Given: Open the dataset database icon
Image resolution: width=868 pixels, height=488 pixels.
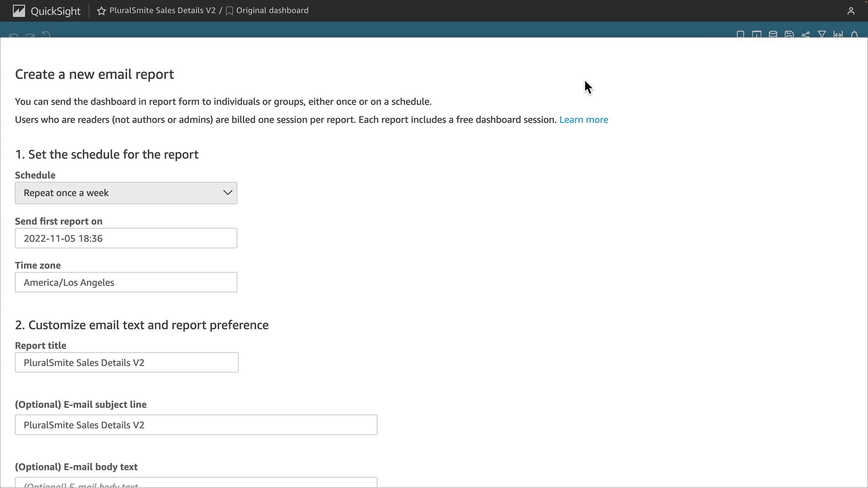Looking at the screenshot, I should pyautogui.click(x=773, y=35).
